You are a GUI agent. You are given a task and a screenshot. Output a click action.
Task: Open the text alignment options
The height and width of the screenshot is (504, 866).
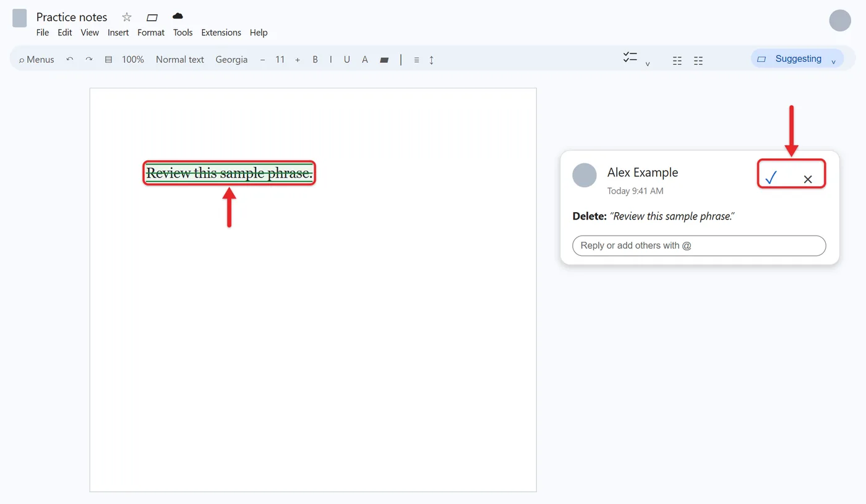click(x=416, y=60)
